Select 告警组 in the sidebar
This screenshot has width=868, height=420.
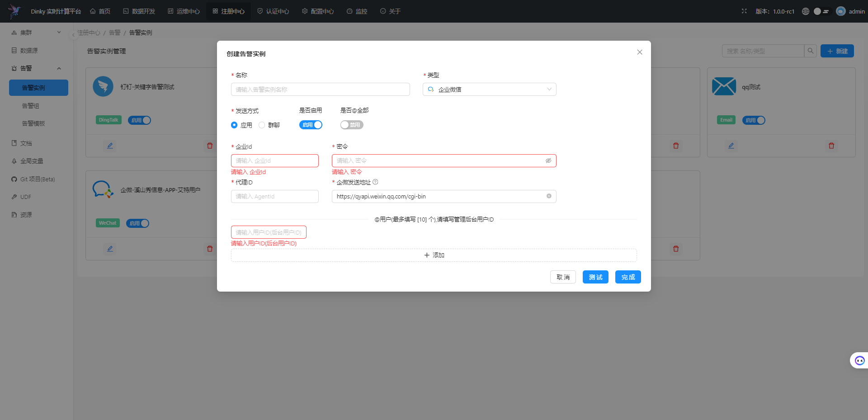click(38, 106)
